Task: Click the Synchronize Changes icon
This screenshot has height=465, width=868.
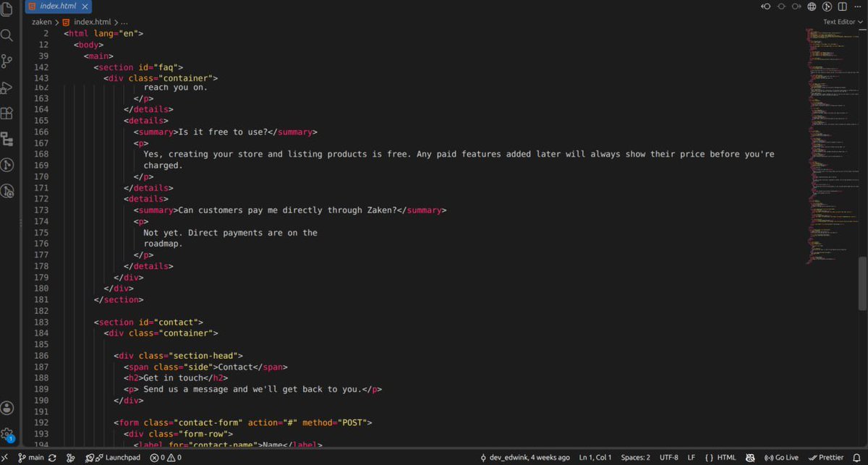Action: click(x=53, y=458)
